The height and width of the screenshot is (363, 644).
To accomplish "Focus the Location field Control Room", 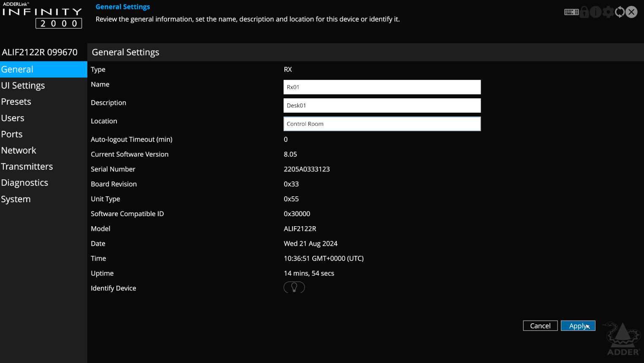I will (x=382, y=124).
